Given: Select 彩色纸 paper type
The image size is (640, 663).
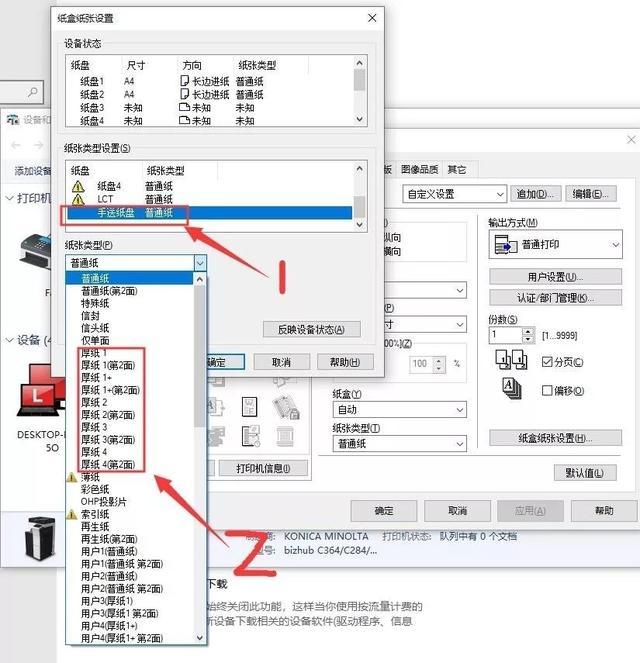Looking at the screenshot, I should coord(95,489).
